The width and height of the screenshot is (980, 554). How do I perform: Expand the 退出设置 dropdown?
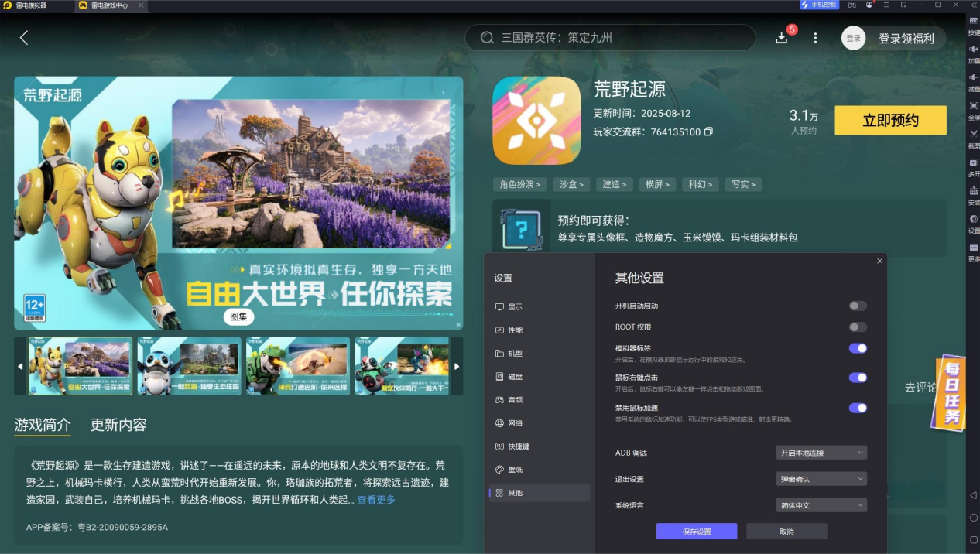[x=821, y=478]
